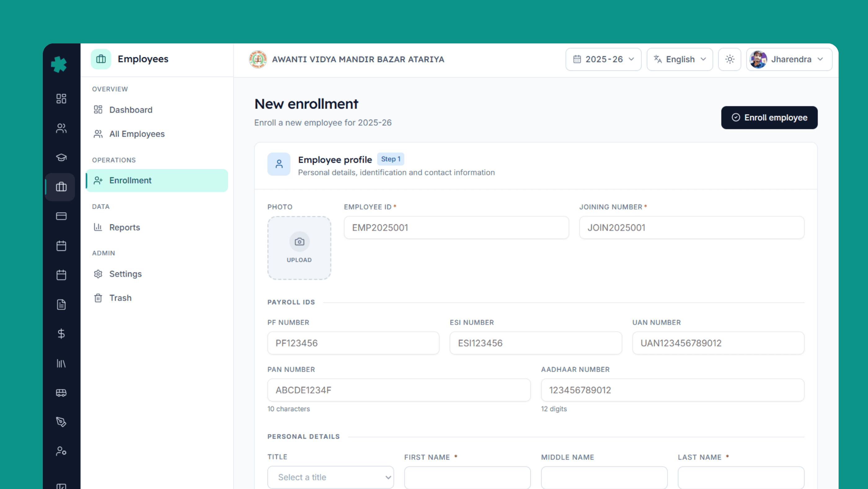The width and height of the screenshot is (868, 489).
Task: Open the lower calendar icon in rail
Action: pyautogui.click(x=61, y=275)
